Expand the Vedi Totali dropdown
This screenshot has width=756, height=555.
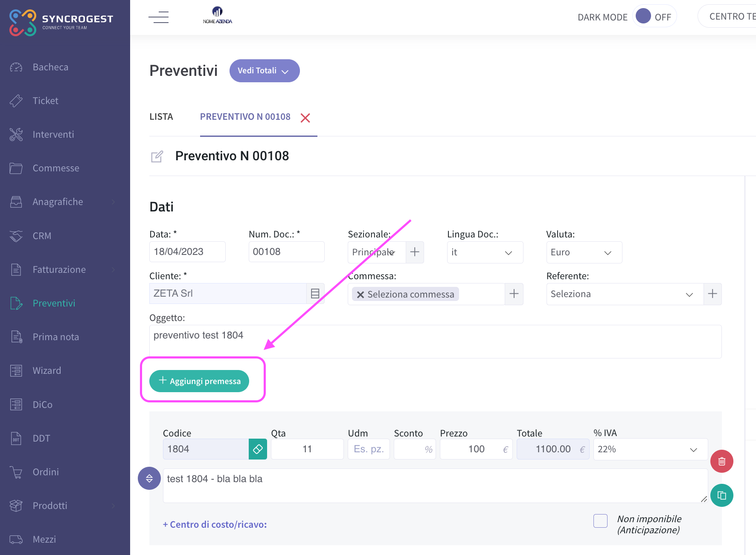265,71
